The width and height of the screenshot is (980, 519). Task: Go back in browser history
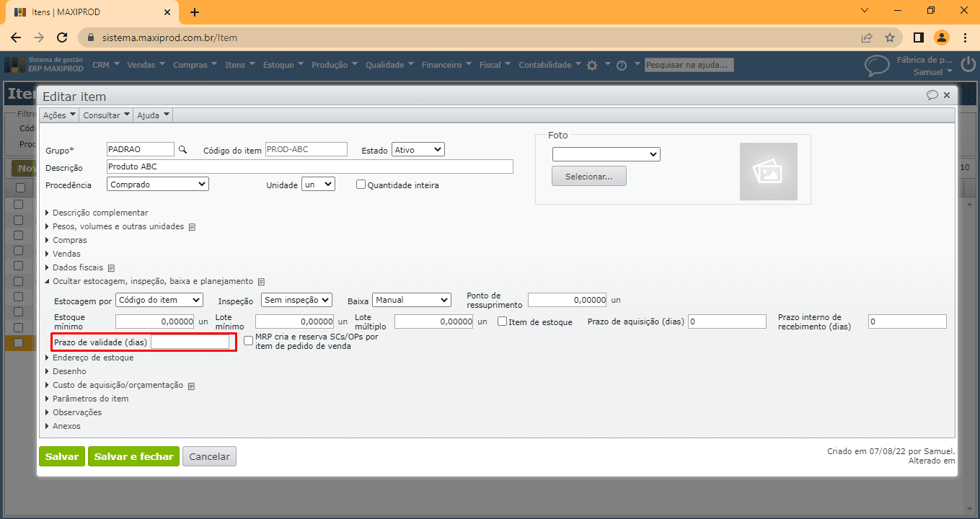pos(16,37)
